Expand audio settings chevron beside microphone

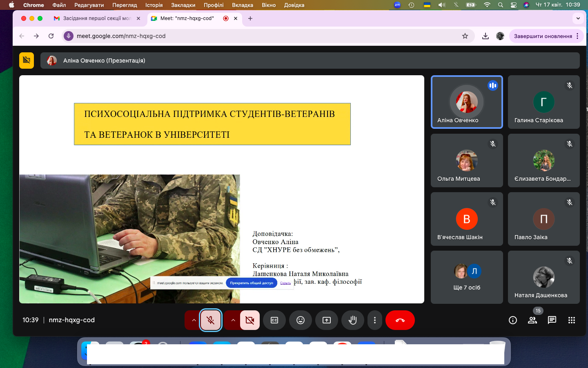click(x=194, y=320)
